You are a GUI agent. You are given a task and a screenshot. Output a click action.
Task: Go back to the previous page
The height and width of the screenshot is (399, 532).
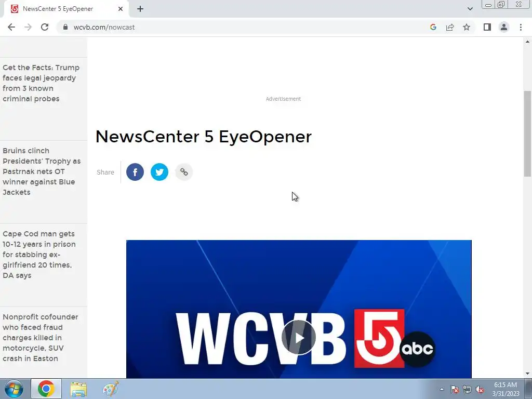[11, 27]
